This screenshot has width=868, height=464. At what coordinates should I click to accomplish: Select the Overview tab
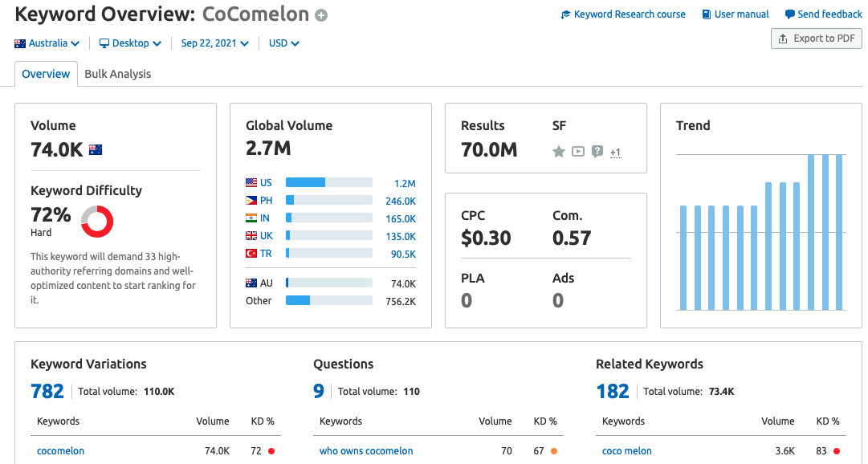pyautogui.click(x=46, y=74)
